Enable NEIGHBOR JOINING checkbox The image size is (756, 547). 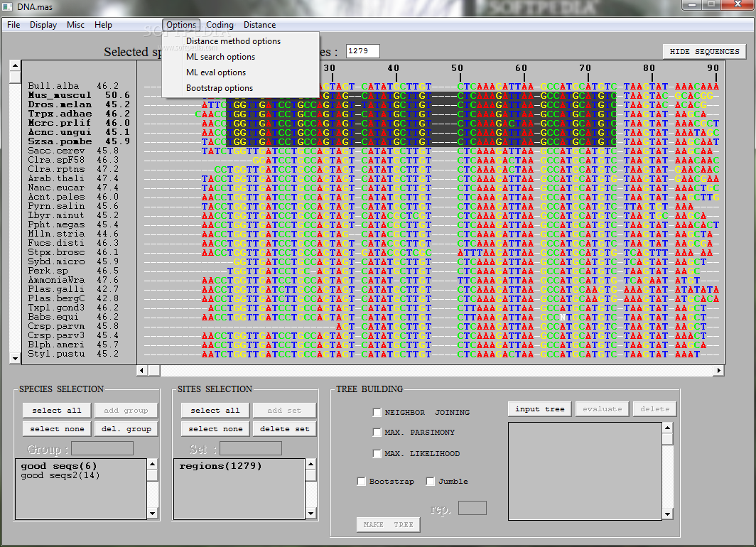tap(377, 412)
